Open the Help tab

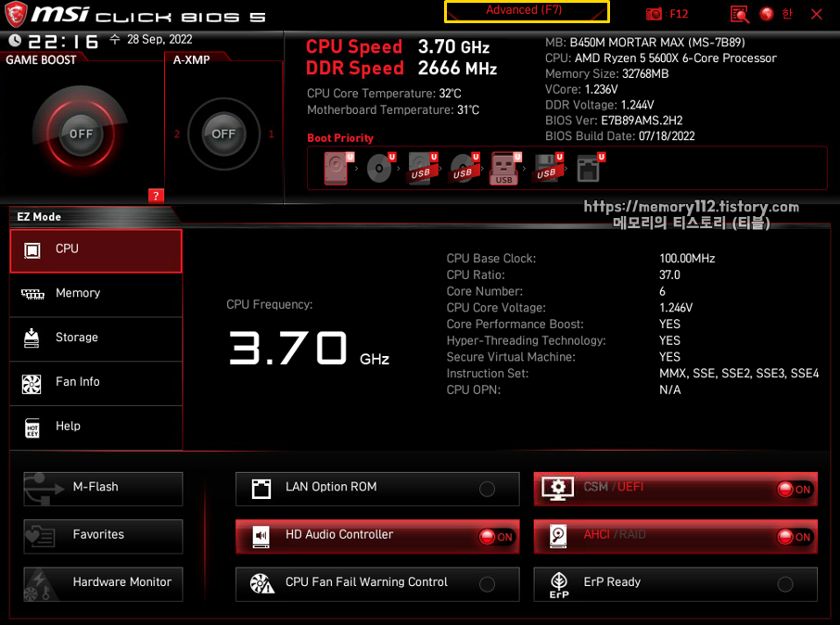click(95, 427)
